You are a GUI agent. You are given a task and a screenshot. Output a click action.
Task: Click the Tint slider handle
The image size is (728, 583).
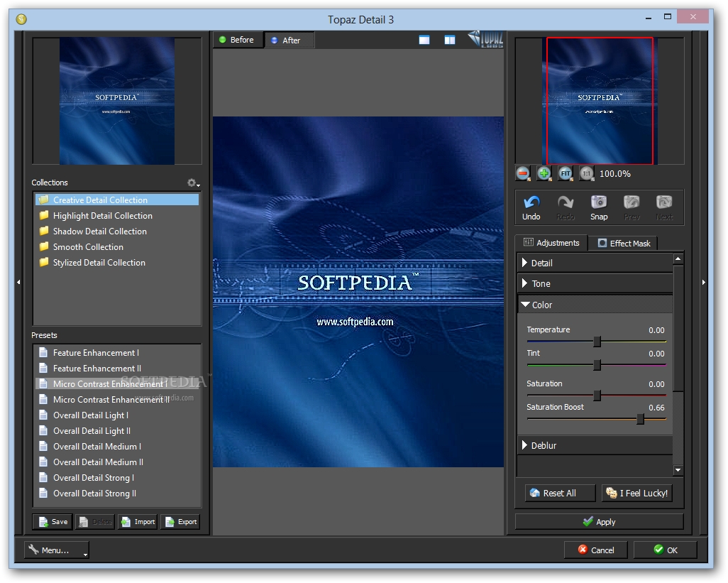pos(597,365)
